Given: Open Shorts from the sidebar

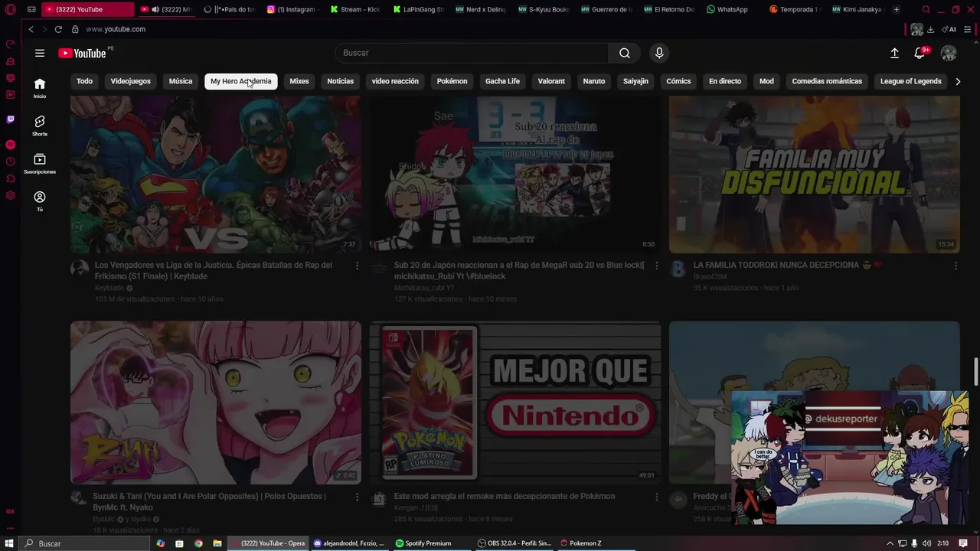Looking at the screenshot, I should click(x=40, y=126).
